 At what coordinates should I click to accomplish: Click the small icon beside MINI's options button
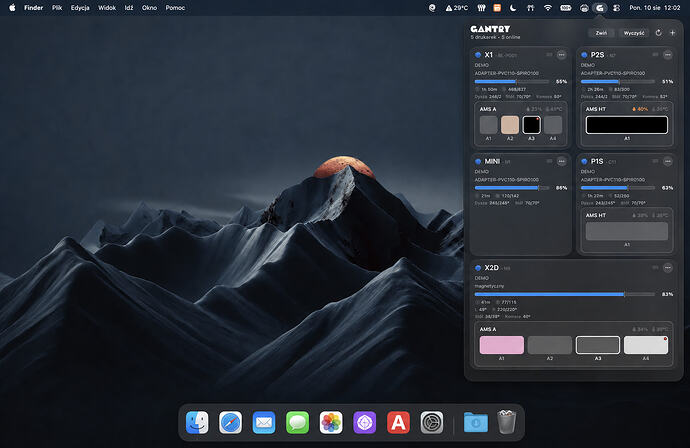(x=549, y=162)
